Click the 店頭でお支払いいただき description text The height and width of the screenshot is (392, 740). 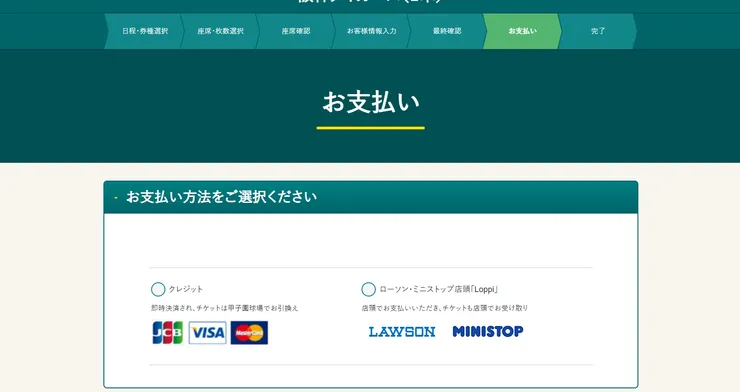pos(445,308)
